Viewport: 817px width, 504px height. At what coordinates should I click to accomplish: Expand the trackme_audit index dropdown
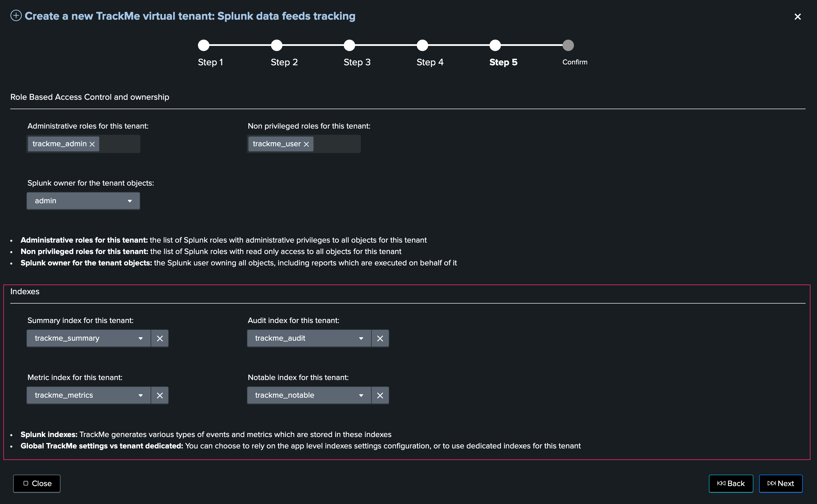click(x=309, y=338)
